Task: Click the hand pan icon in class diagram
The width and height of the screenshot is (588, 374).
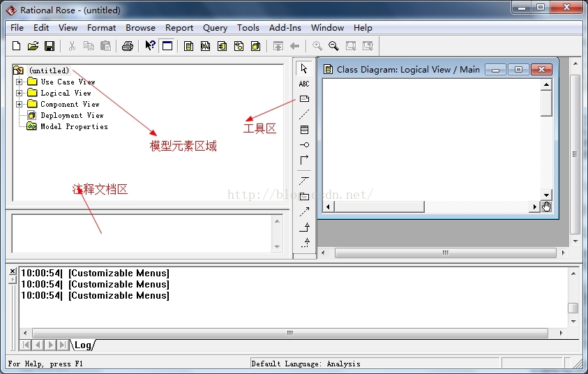Action: click(546, 207)
